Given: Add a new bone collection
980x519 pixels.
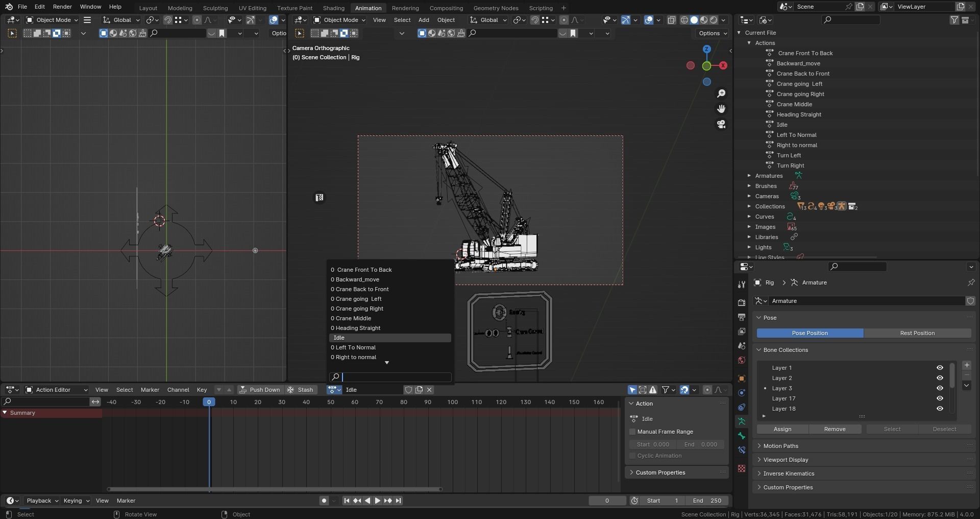Looking at the screenshot, I should 967,365.
